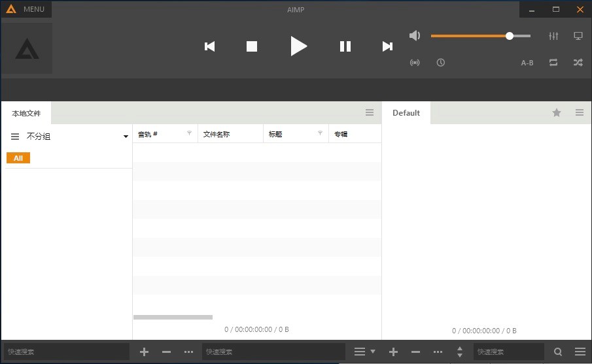The height and width of the screenshot is (364, 592).
Task: Select the Default playlist tab
Action: pos(406,113)
